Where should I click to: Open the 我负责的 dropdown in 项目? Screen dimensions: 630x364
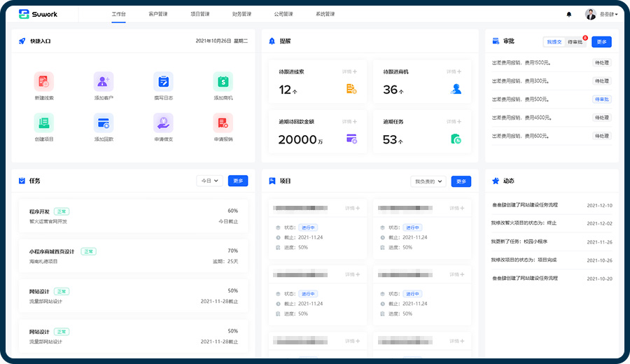point(429,181)
